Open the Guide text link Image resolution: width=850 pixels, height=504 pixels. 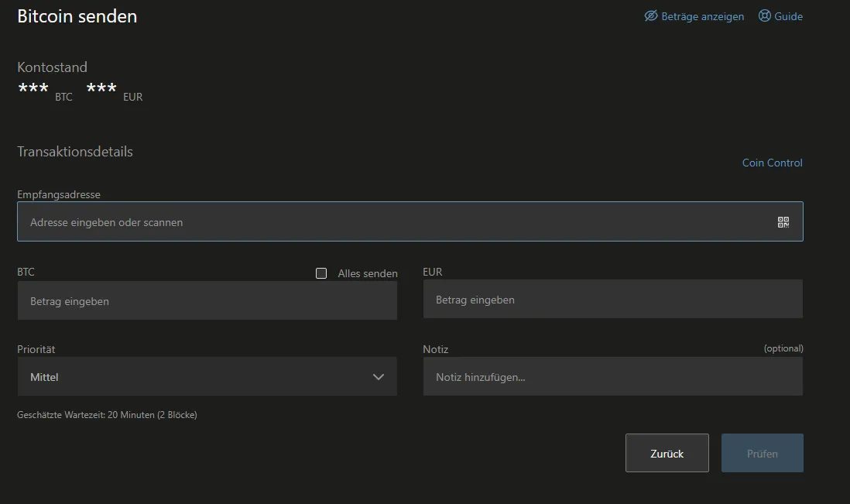[x=788, y=16]
